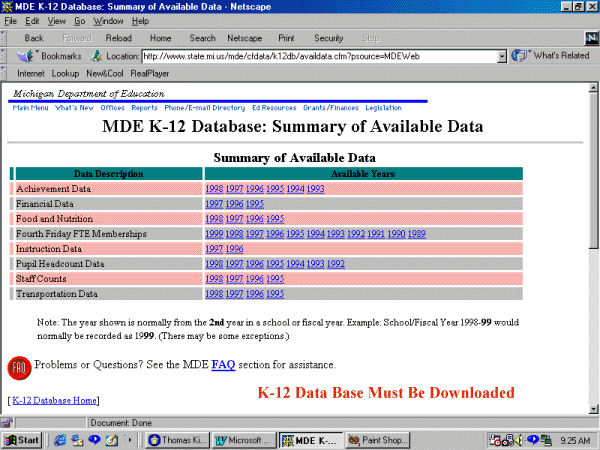
Task: Click the red FAQ icon
Action: (x=18, y=367)
